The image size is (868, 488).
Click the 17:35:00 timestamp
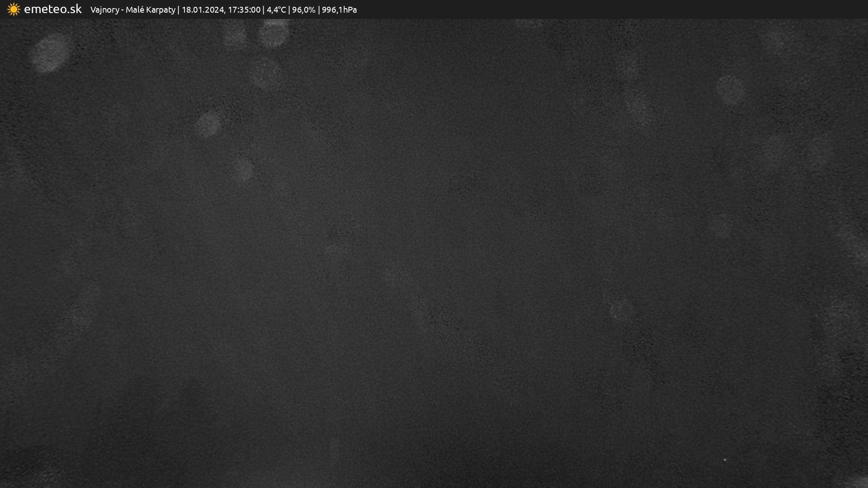pos(244,9)
